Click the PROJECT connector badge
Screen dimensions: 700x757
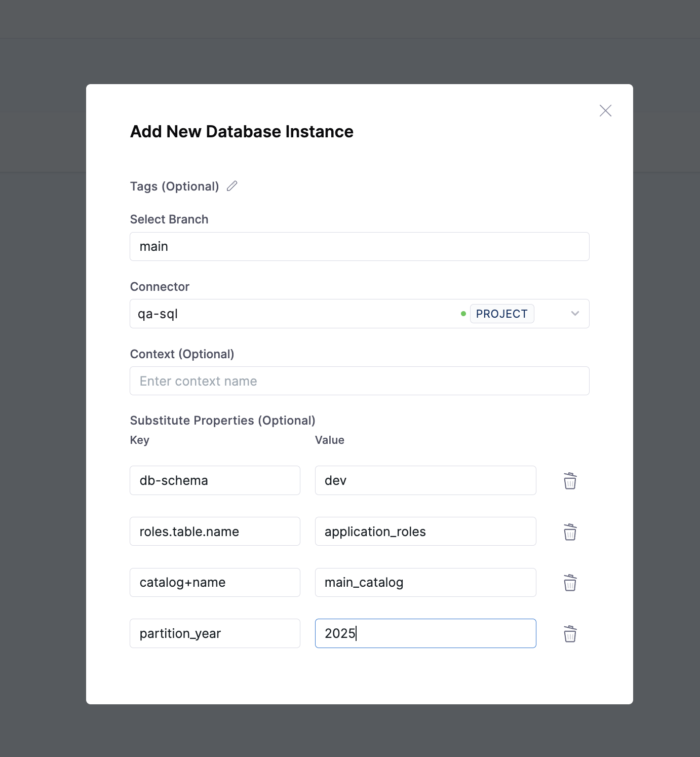502,314
